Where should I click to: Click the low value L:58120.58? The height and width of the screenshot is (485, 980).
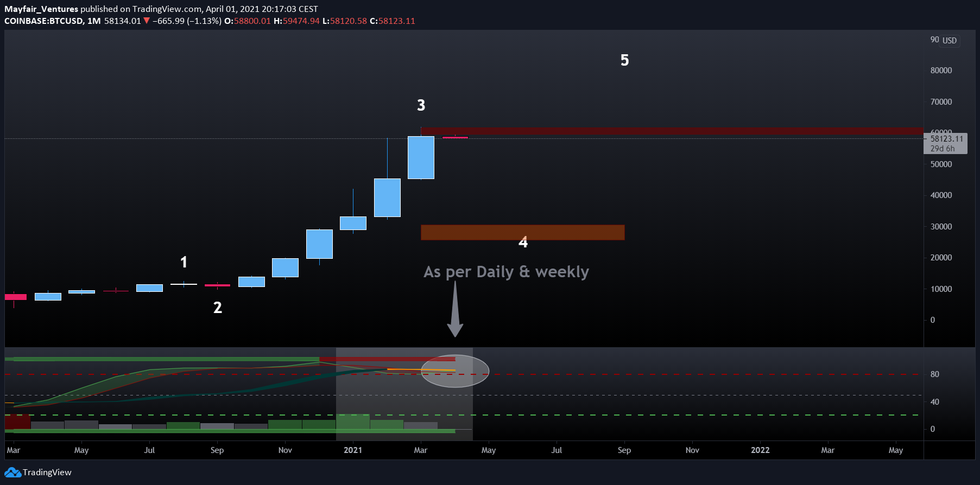tap(345, 21)
